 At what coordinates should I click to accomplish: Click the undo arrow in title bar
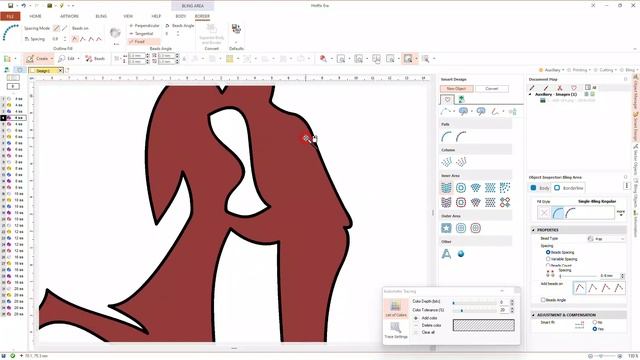coord(23,6)
